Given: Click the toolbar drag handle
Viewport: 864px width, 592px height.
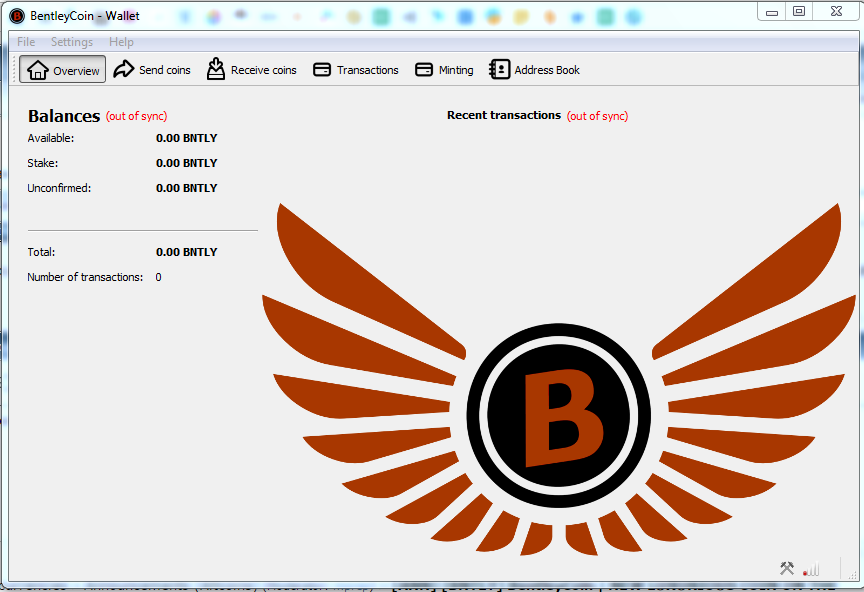Looking at the screenshot, I should 14,69.
